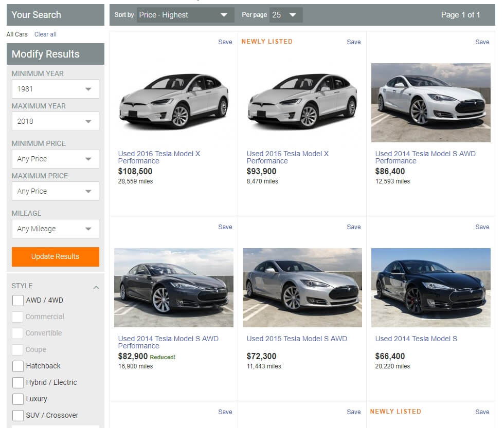
Task: View photo of the $108,500 white Model X
Action: click(x=174, y=102)
